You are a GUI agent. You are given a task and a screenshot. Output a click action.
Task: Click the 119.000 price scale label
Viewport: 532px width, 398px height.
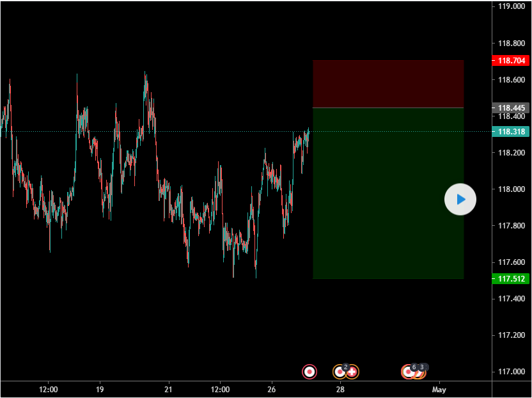pyautogui.click(x=511, y=6)
